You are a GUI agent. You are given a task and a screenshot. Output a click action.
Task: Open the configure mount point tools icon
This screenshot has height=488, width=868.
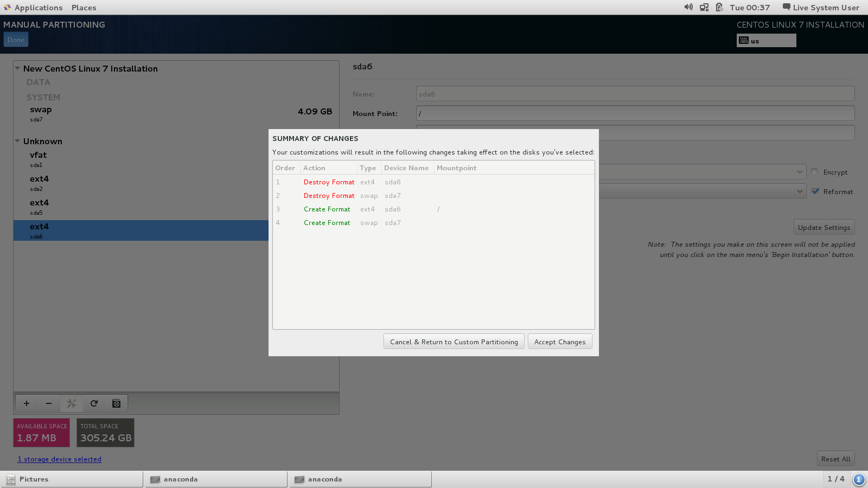(71, 403)
